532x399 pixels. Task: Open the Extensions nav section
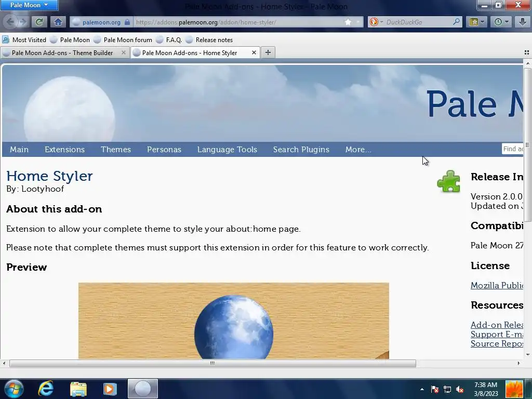64,149
